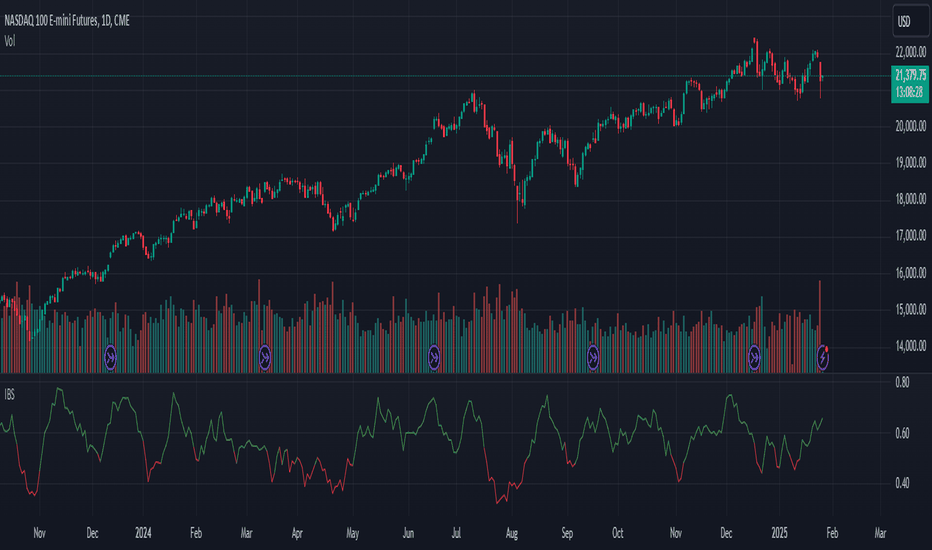Viewport: 932px width, 550px height.
Task: Click the Feb label after 2025 on time axis
Action: click(x=832, y=533)
